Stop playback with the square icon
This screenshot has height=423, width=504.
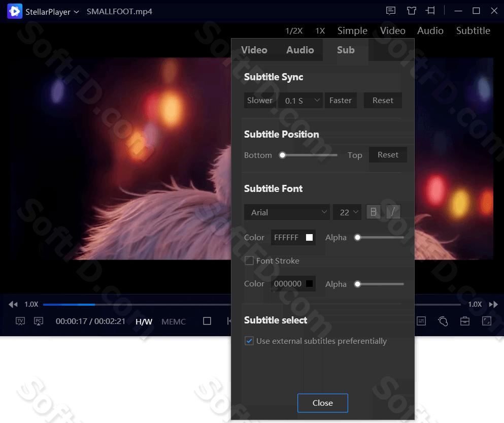pos(207,321)
